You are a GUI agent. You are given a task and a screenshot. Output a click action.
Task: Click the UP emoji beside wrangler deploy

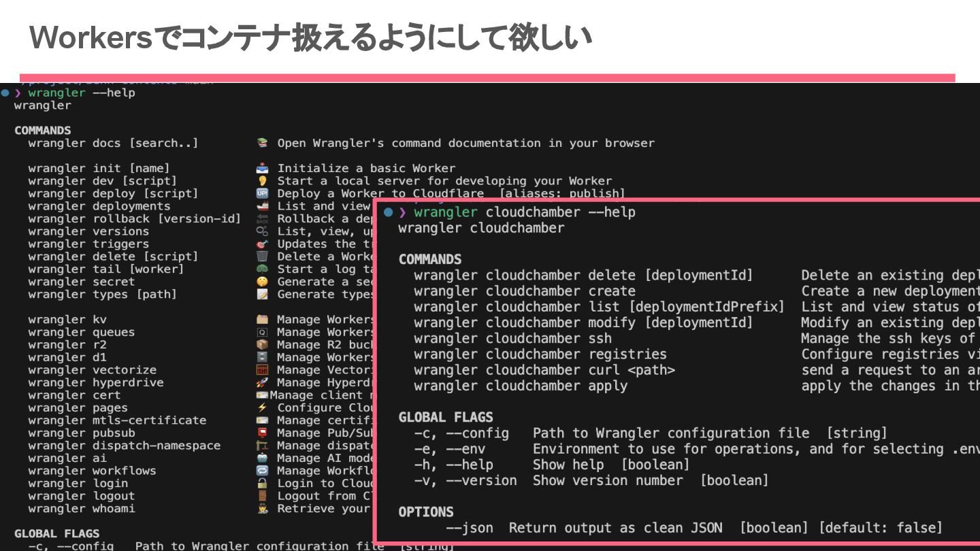click(262, 194)
